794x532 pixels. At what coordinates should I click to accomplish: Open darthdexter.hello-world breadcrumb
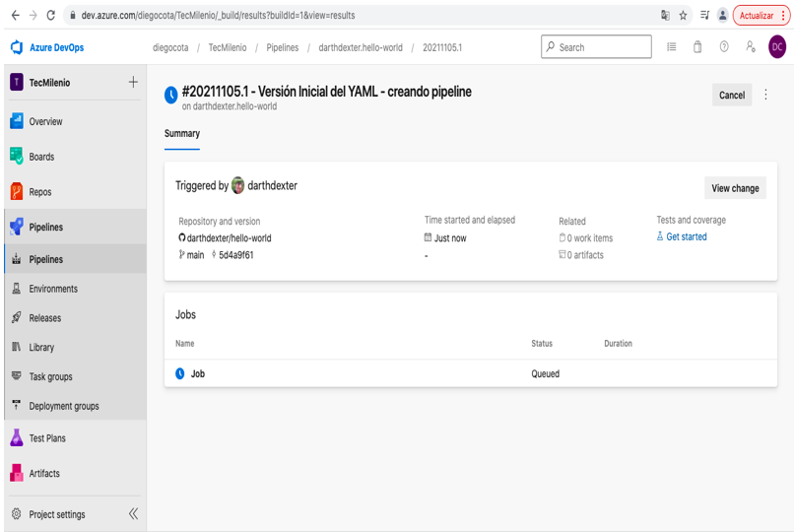361,47
